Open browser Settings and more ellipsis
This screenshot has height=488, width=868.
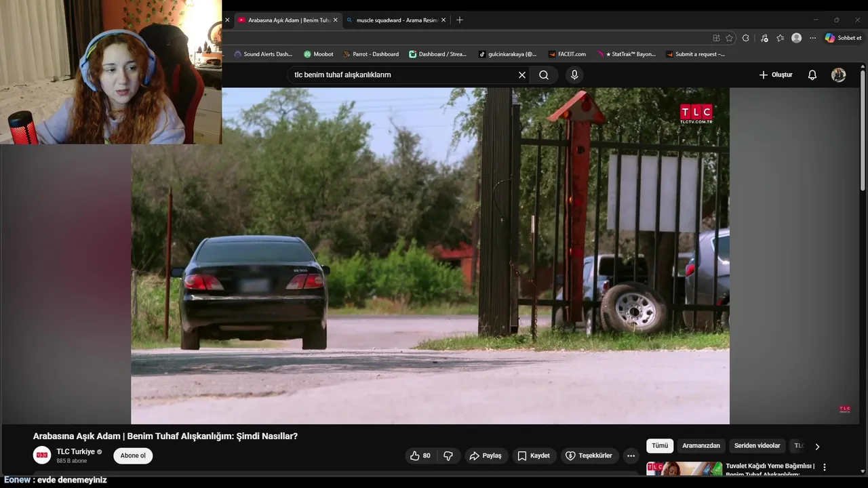point(812,38)
